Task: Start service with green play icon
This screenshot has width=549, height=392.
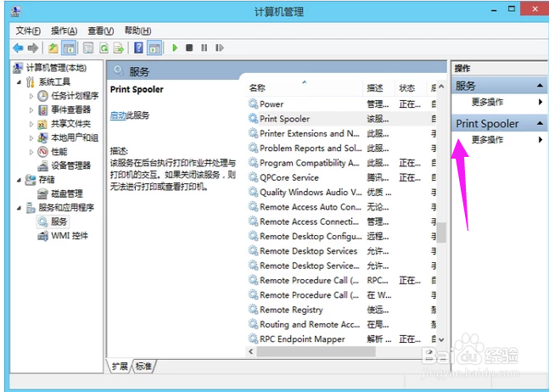Action: [x=175, y=48]
